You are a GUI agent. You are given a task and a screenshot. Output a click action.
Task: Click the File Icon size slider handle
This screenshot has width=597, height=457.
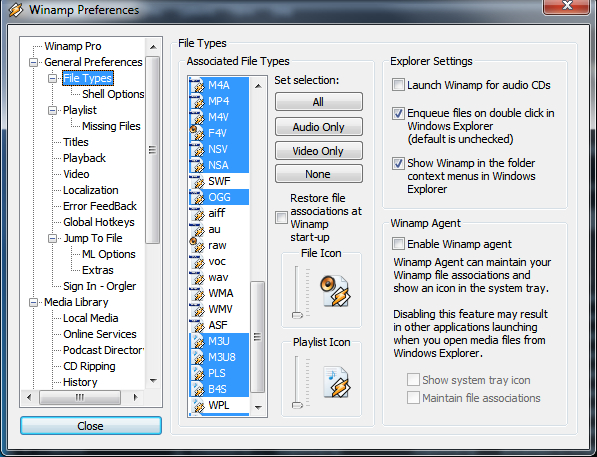click(297, 315)
